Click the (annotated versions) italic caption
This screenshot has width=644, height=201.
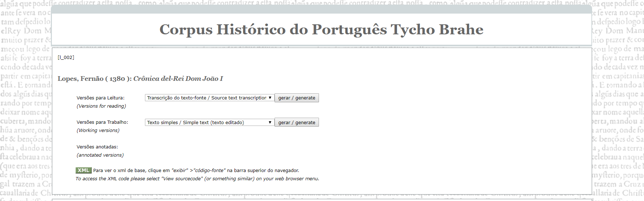(100, 155)
